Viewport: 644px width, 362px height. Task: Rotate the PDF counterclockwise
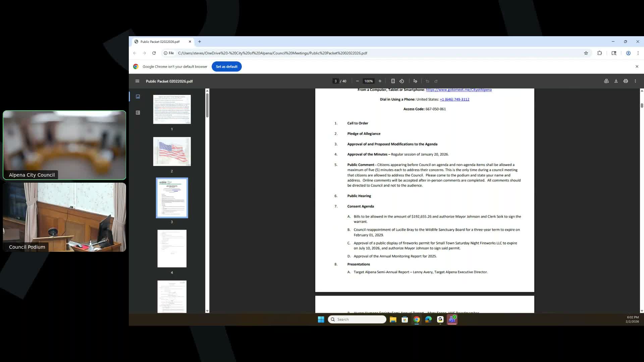402,81
